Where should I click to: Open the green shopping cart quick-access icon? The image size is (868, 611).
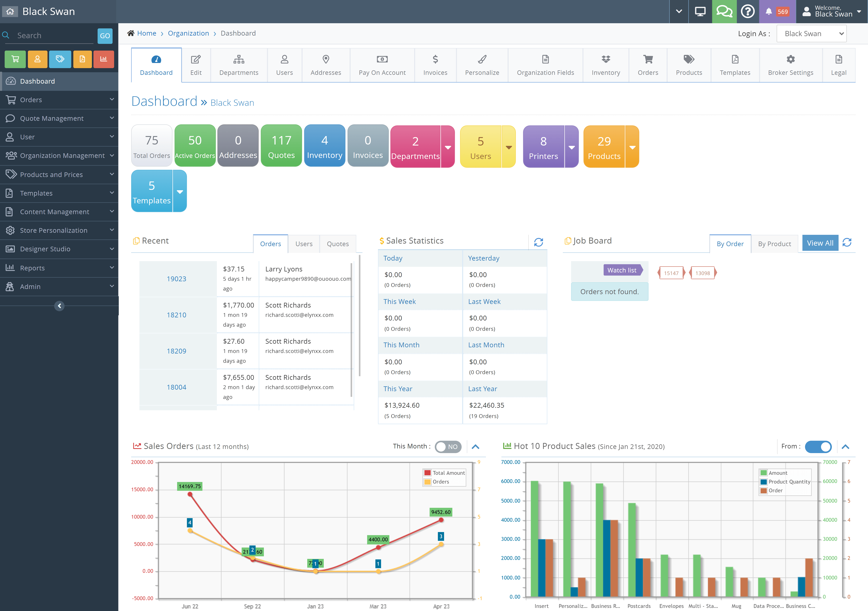(x=15, y=59)
